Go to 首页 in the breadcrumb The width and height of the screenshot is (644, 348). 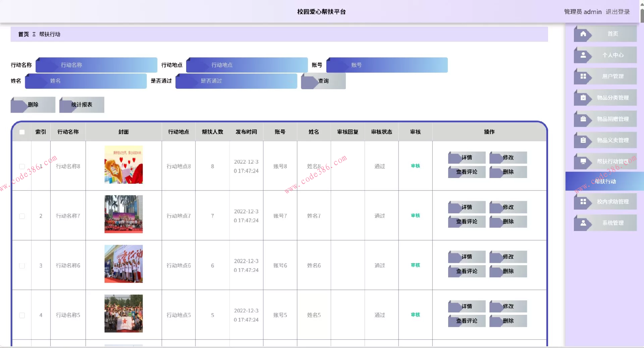pyautogui.click(x=23, y=34)
